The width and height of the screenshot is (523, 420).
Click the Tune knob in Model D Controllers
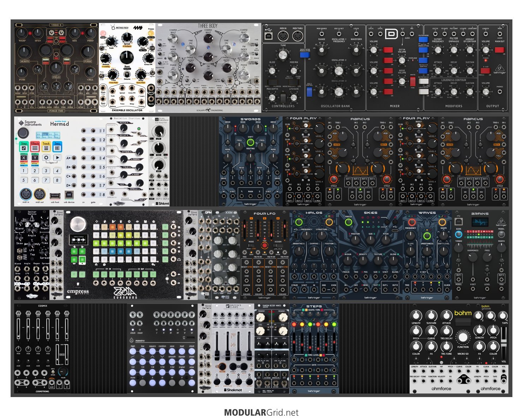coord(283,55)
